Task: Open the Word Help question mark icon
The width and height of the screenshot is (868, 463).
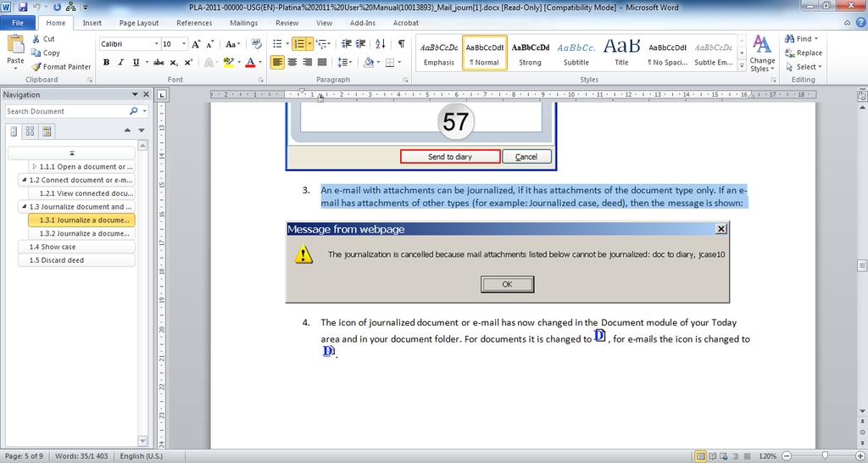Action: pyautogui.click(x=861, y=23)
